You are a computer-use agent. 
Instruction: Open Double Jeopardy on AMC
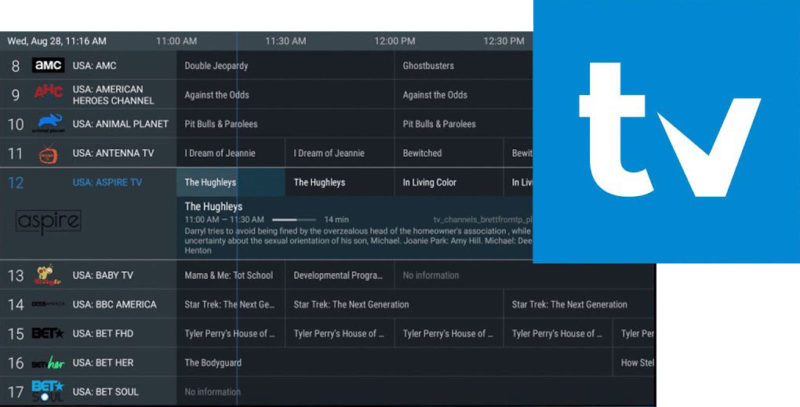coord(285,65)
